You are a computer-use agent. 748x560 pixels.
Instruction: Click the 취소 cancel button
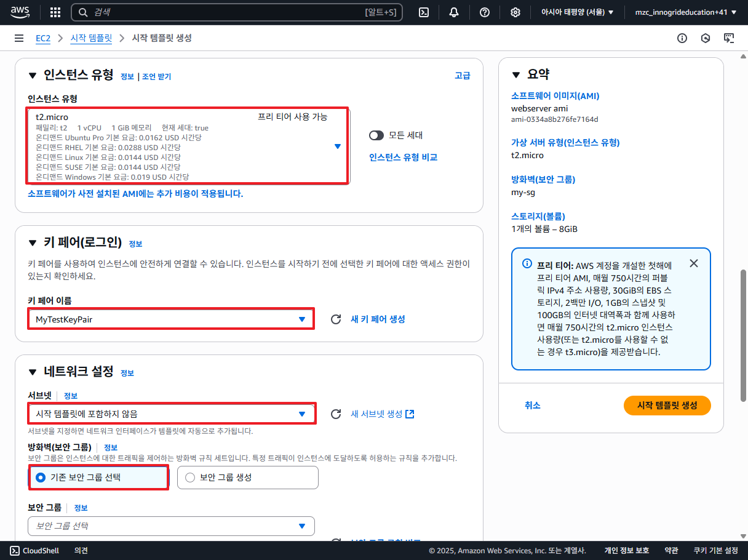tap(533, 406)
